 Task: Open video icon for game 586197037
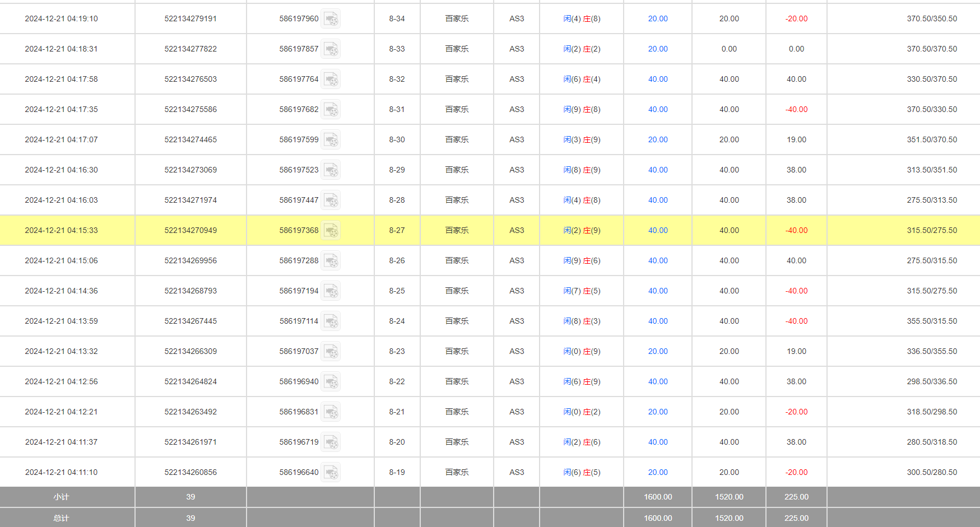click(x=331, y=352)
